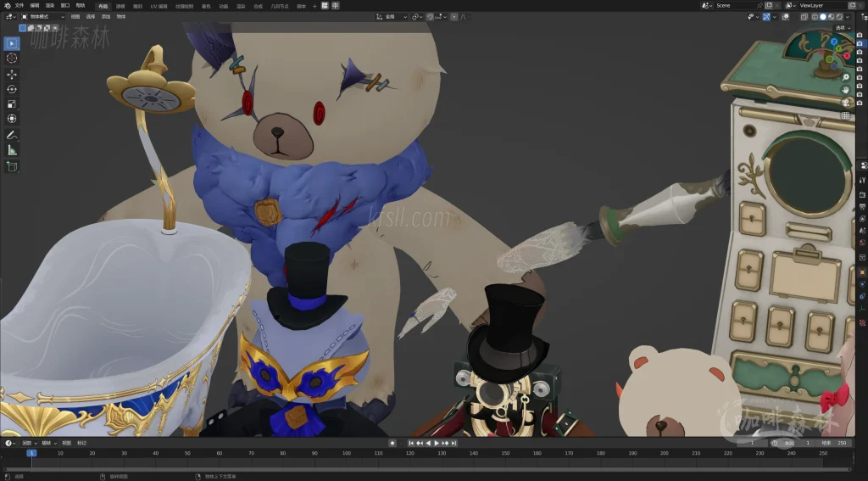
Task: Expand the shading options dropdown arrow
Action: [848, 17]
